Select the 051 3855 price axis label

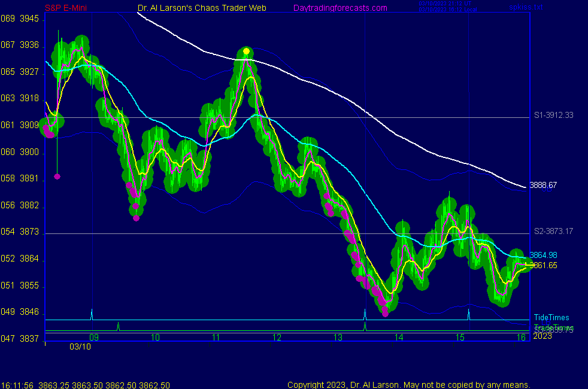20,285
